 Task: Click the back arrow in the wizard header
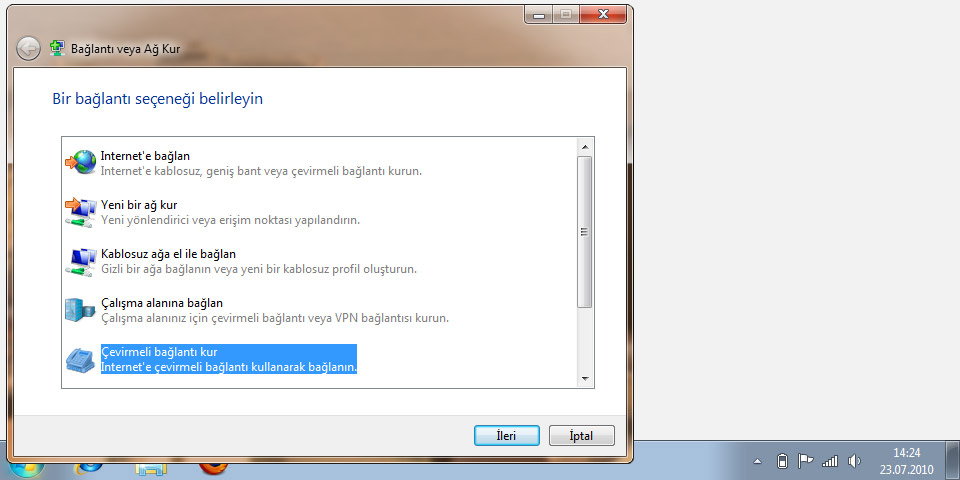pos(28,48)
